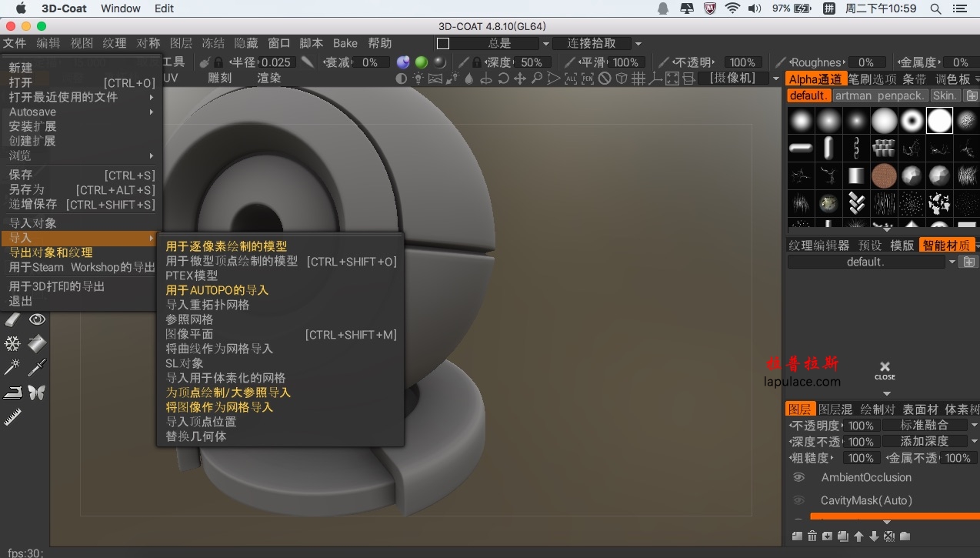Click the layer folder icon

coord(905,536)
